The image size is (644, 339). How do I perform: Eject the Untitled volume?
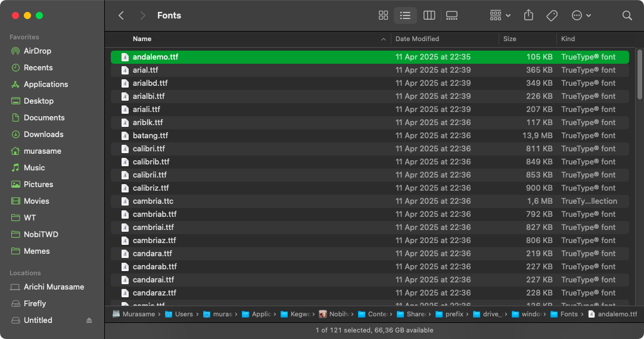coord(89,321)
